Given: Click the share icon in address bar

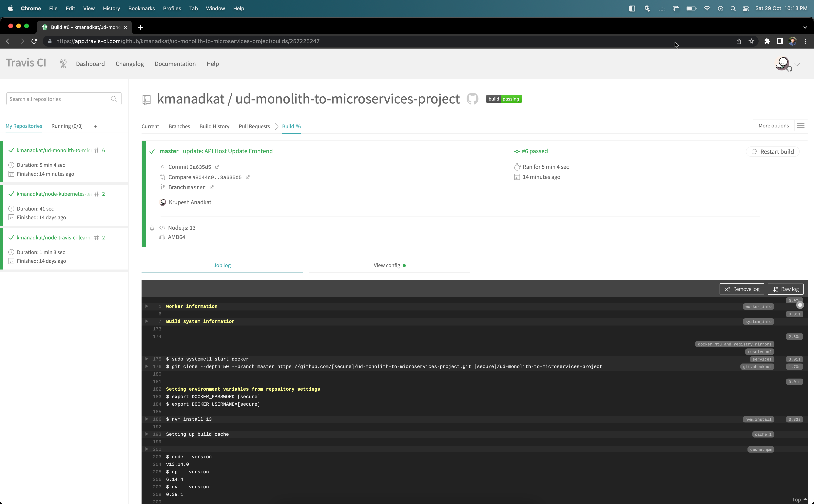Looking at the screenshot, I should coord(739,41).
